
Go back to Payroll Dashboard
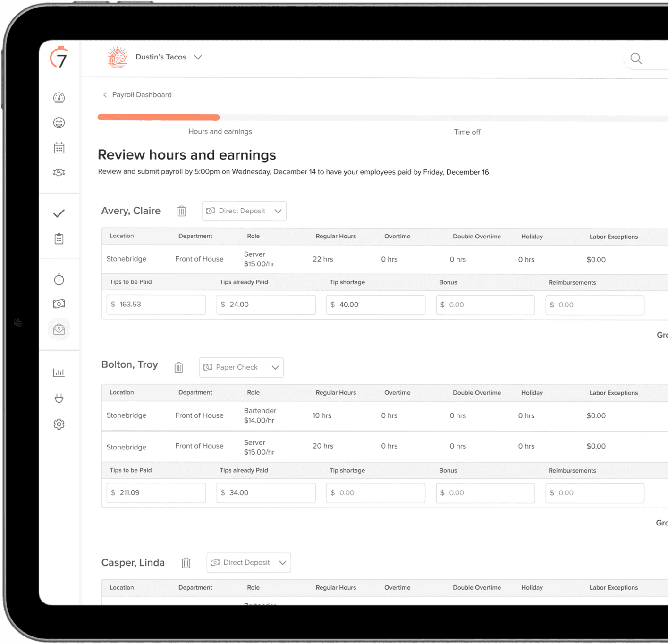(137, 95)
